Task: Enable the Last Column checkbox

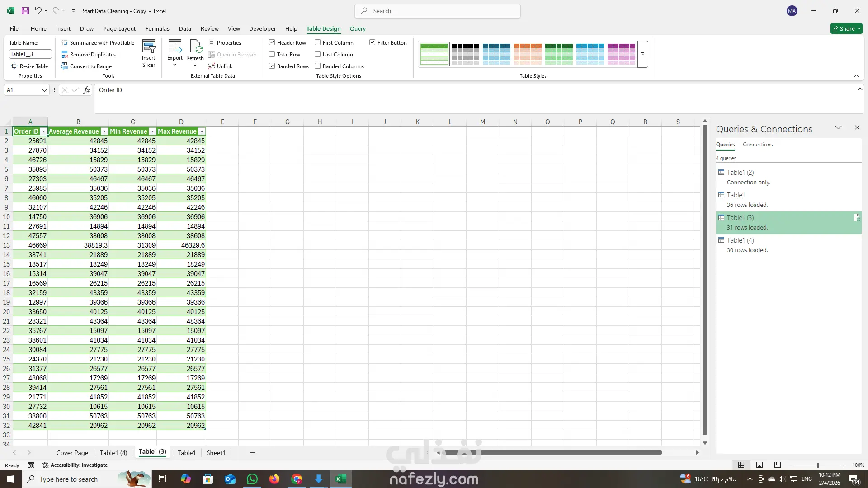Action: tap(318, 54)
